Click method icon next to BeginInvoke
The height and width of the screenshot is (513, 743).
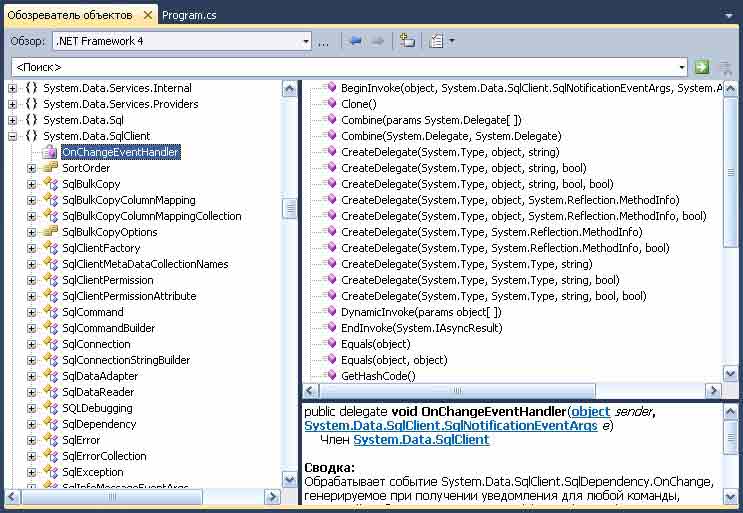[331, 87]
